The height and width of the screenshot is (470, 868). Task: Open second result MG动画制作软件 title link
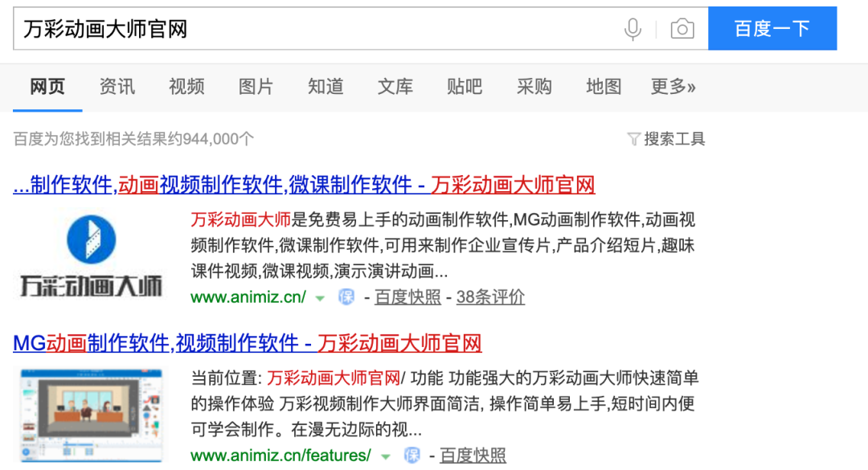[248, 343]
